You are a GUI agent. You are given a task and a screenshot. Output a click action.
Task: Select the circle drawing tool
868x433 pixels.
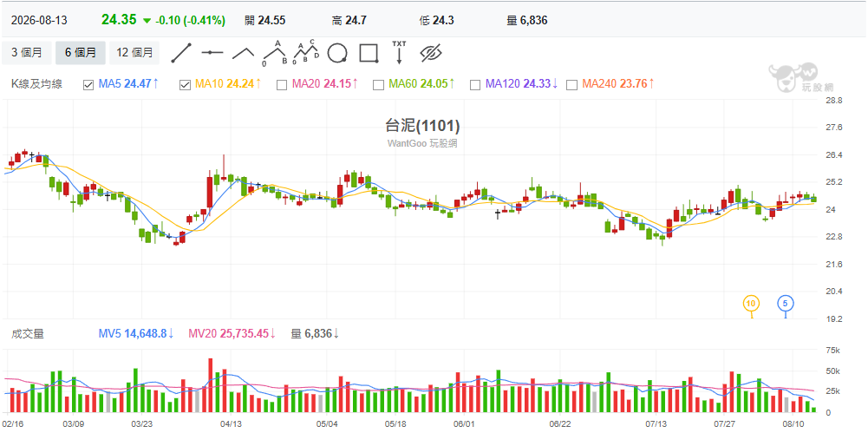337,53
